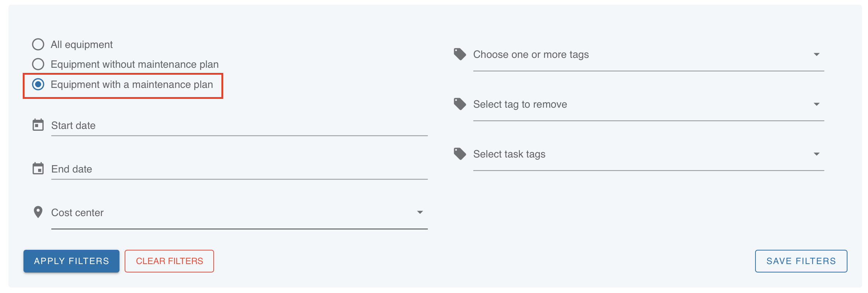
Task: Choose Equipment without maintenance plan option
Action: [38, 64]
